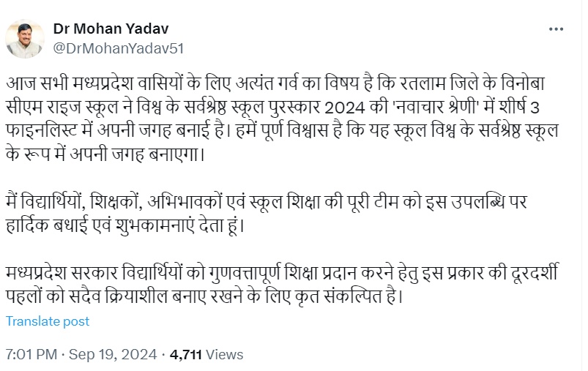Click the Translate post link
Screen dimensions: 588x371
click(x=48, y=321)
